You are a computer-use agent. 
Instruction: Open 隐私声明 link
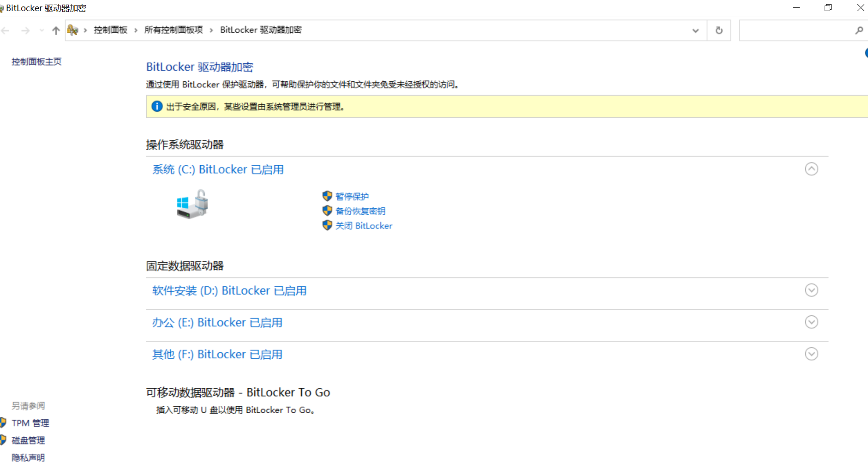(28, 458)
